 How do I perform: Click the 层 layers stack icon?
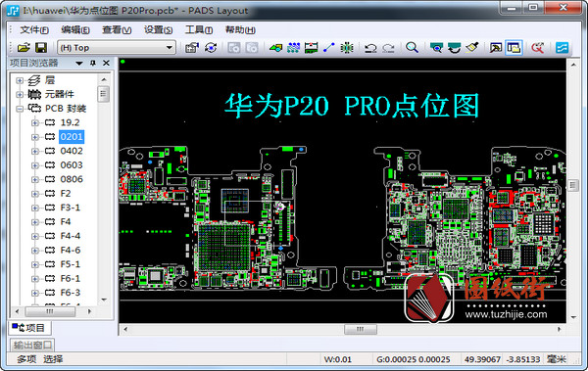(x=34, y=80)
